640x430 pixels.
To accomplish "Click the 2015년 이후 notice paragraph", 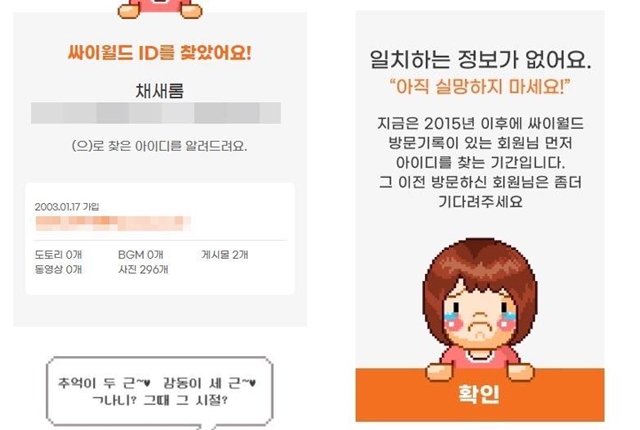I will coord(480,162).
